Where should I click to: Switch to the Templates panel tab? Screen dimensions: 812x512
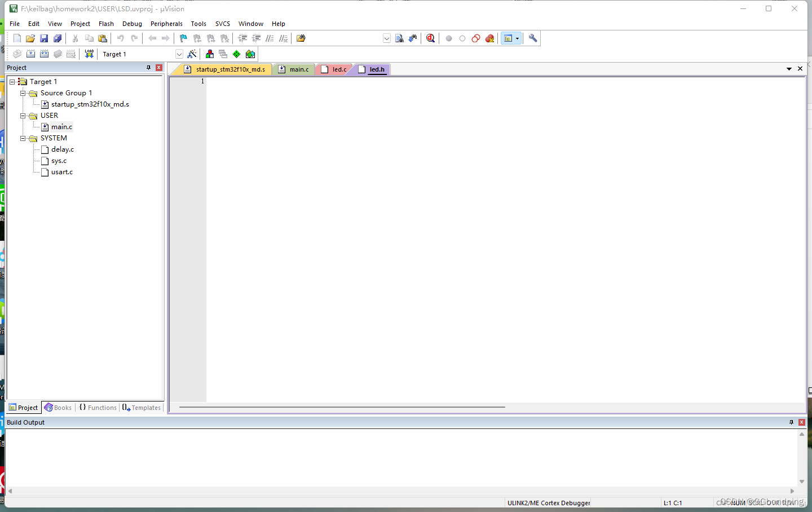tap(142, 408)
